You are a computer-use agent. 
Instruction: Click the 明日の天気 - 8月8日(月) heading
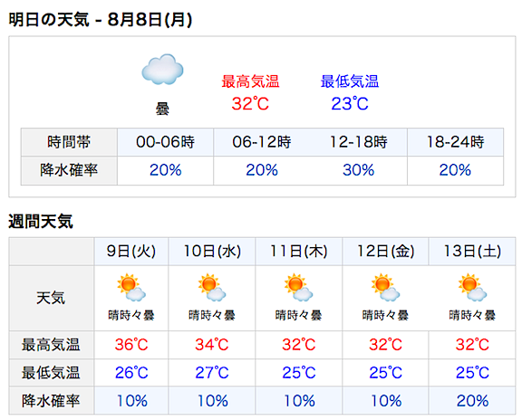click(x=101, y=20)
